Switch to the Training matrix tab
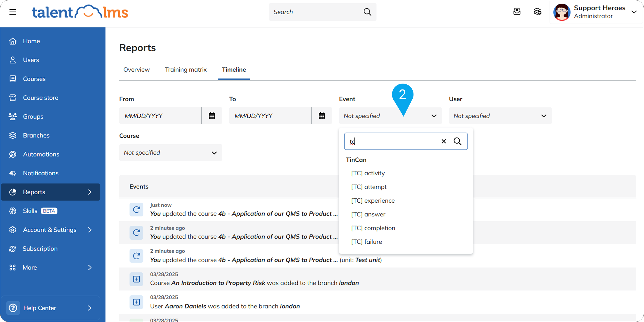The image size is (644, 322). 186,70
